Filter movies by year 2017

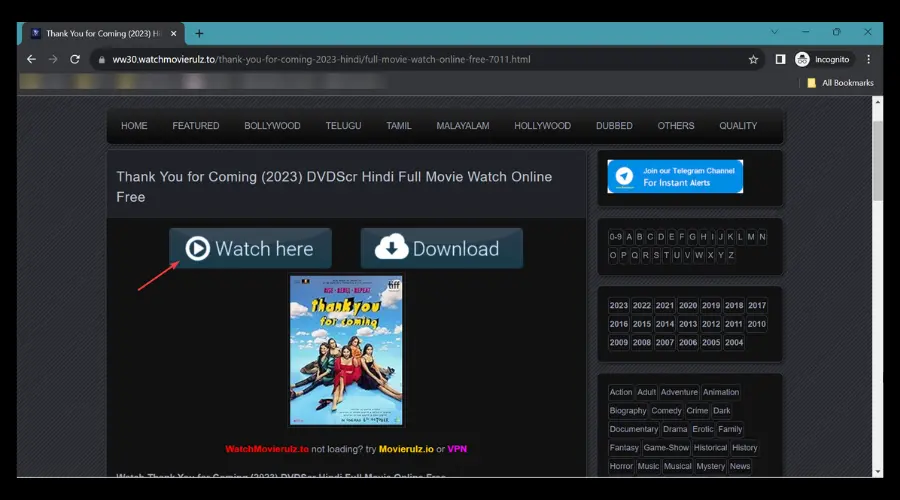(757, 305)
